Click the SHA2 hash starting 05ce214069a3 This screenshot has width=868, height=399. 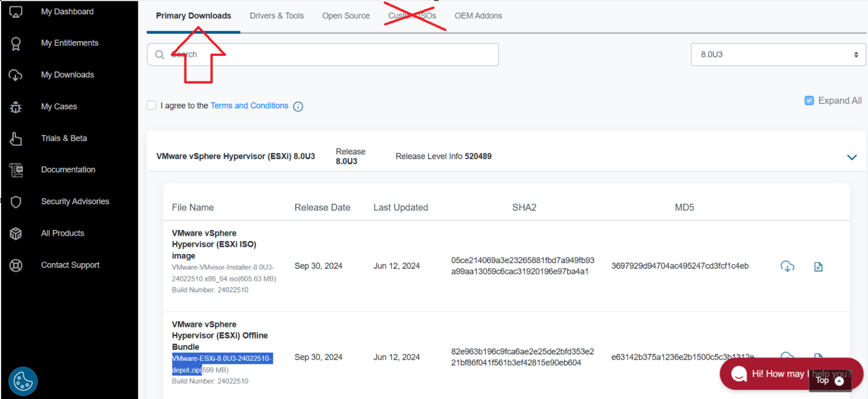point(523,266)
